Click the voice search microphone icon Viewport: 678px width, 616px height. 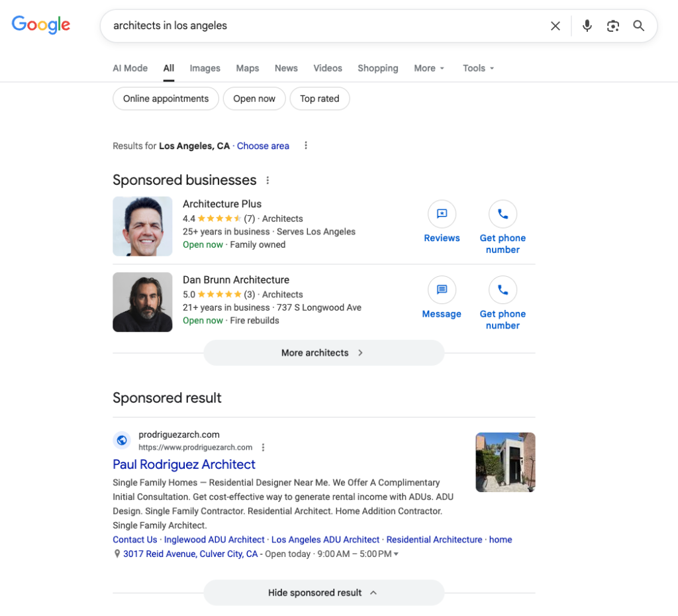[x=587, y=26]
